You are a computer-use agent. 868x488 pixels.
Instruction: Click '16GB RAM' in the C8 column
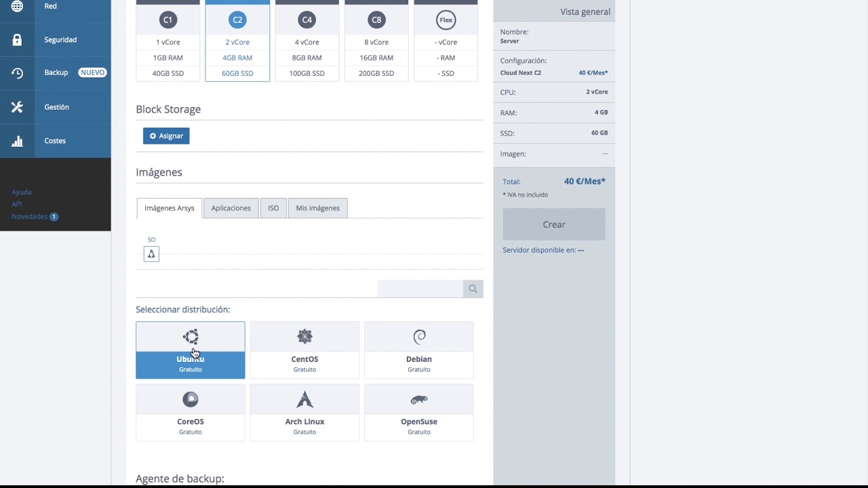point(376,58)
